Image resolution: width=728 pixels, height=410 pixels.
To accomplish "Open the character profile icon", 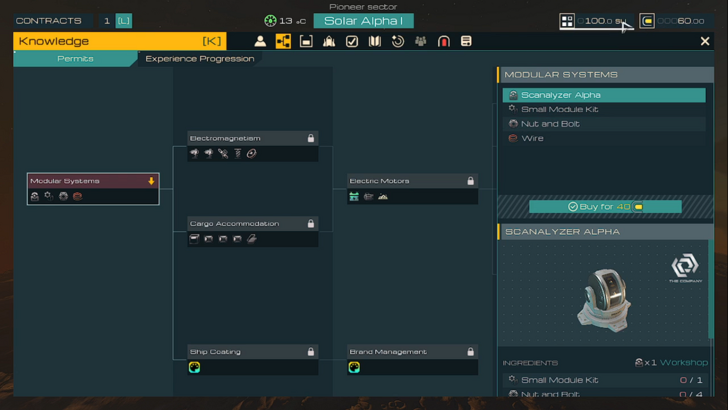I will click(x=260, y=41).
